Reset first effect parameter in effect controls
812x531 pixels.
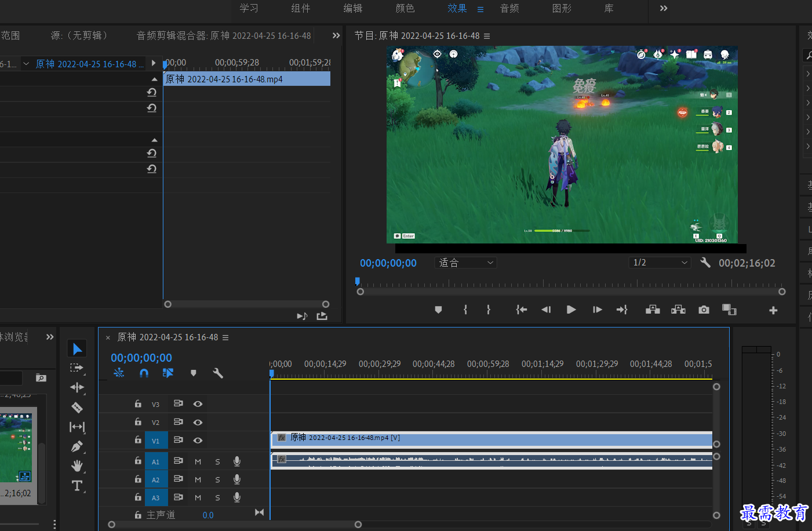[152, 92]
